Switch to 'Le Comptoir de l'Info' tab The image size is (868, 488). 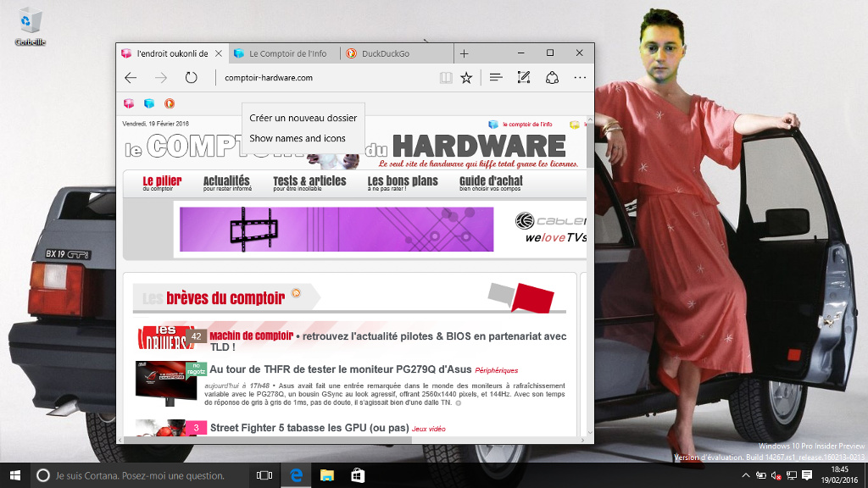287,53
